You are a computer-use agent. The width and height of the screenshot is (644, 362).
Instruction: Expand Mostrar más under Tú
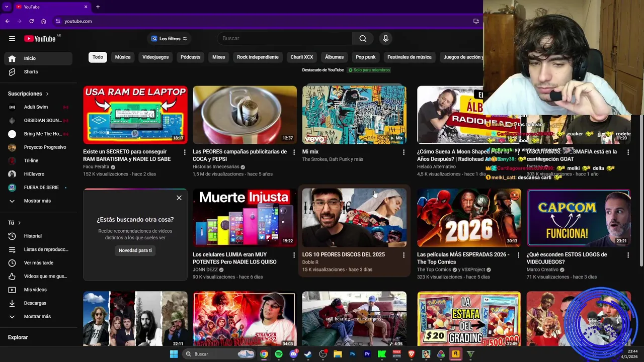(38, 317)
